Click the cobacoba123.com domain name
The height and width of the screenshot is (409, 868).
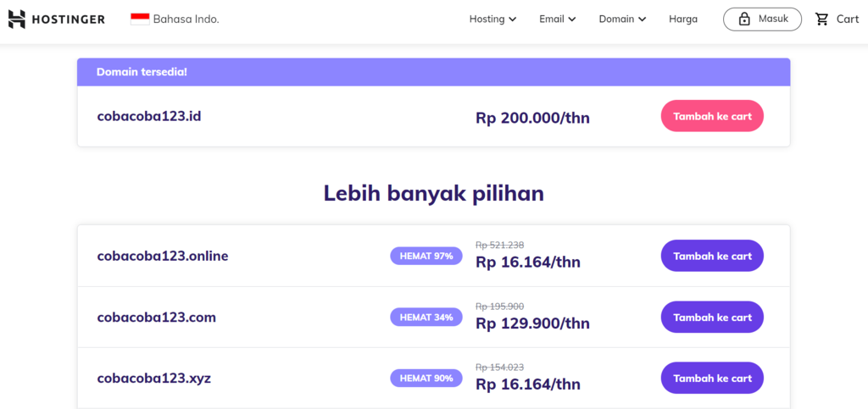coord(157,318)
